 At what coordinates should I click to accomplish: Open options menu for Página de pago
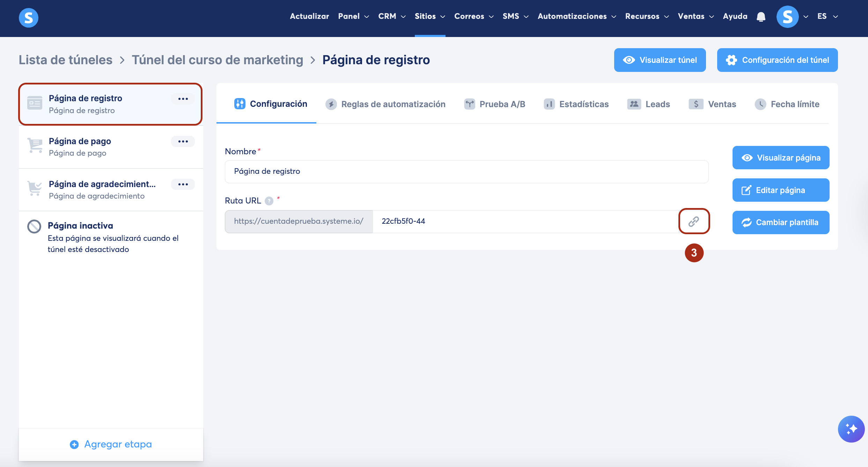pos(183,141)
